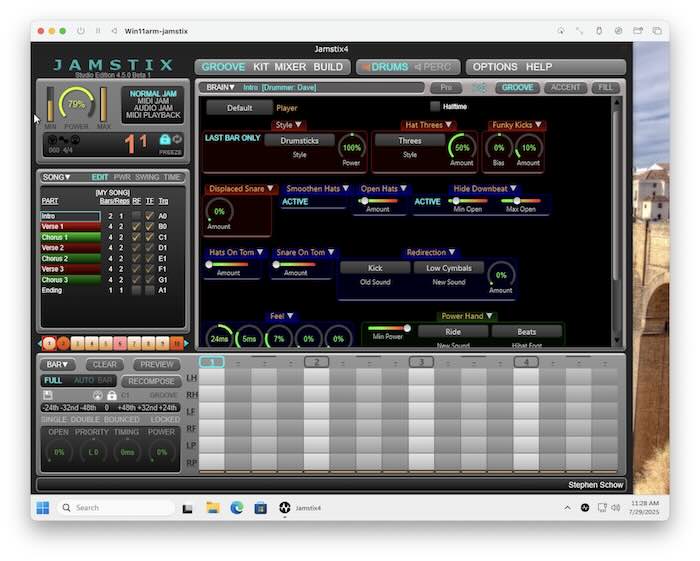Expand the Displaced Snare module dropdown
700x561 pixels.
pyautogui.click(x=241, y=189)
